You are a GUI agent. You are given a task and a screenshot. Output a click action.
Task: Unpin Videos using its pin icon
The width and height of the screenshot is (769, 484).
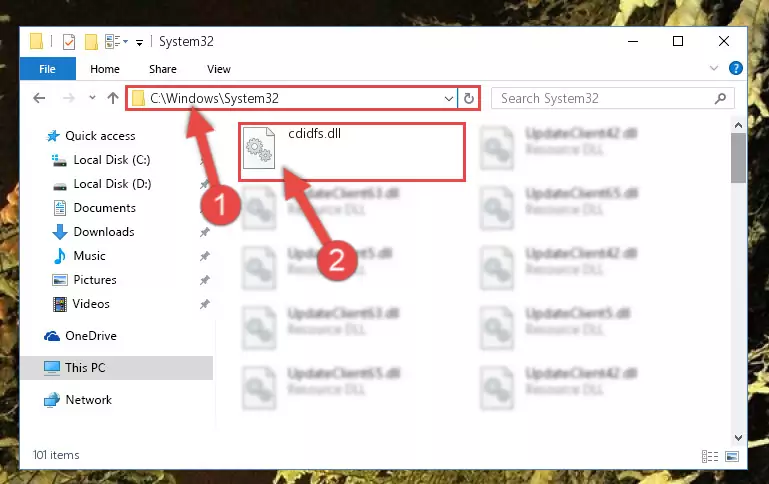(x=205, y=304)
